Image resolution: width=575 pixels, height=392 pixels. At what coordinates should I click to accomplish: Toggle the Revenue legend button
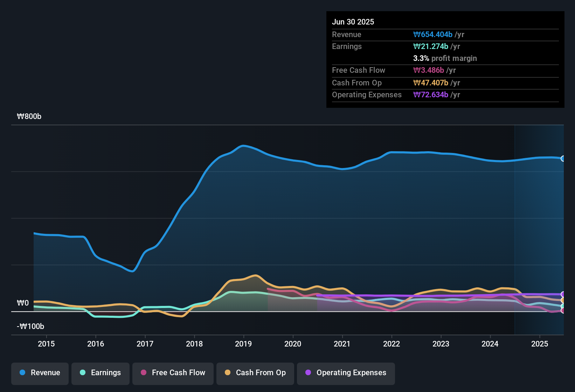(40, 373)
